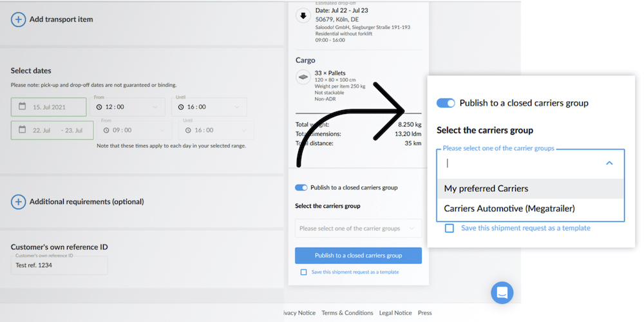Open the Terms & Conditions footer link
This screenshot has width=644, height=322.
347,313
